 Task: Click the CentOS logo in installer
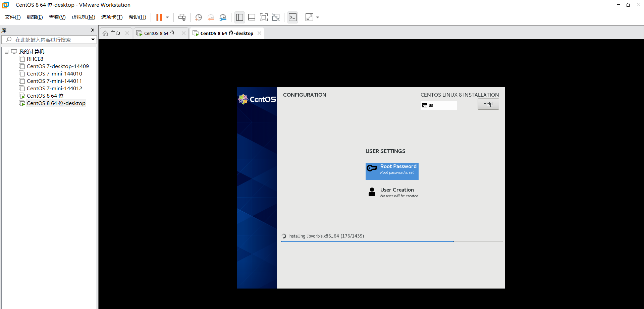257,99
